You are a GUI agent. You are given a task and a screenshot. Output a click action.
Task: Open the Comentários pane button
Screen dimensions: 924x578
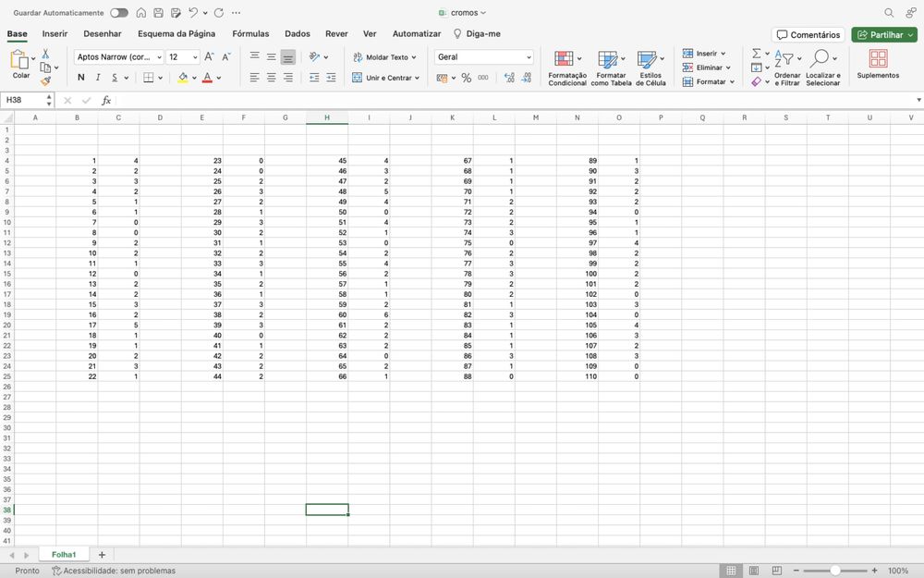coord(808,35)
